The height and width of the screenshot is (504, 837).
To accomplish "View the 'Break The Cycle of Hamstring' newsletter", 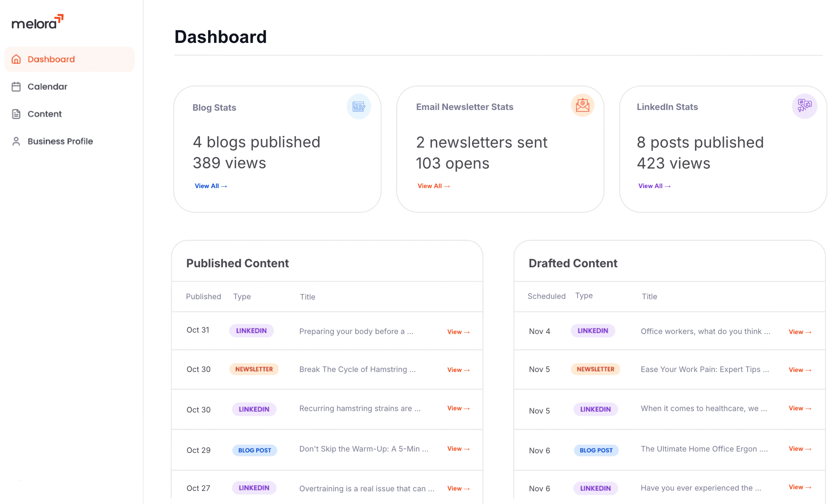I will click(458, 370).
